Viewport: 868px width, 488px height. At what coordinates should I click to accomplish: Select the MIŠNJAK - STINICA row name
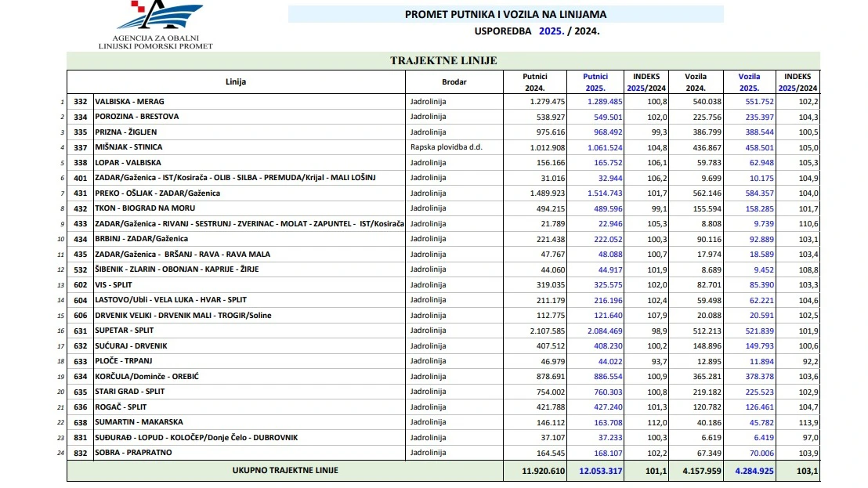pyautogui.click(x=129, y=147)
